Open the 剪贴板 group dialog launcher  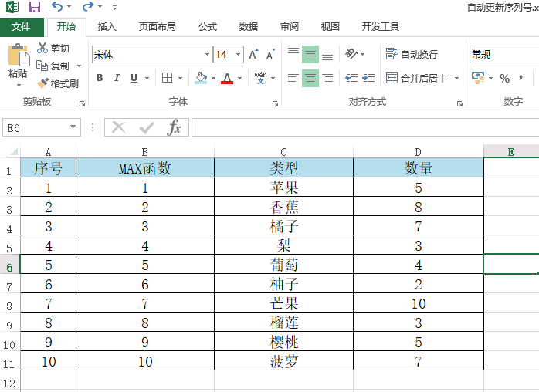coord(82,103)
